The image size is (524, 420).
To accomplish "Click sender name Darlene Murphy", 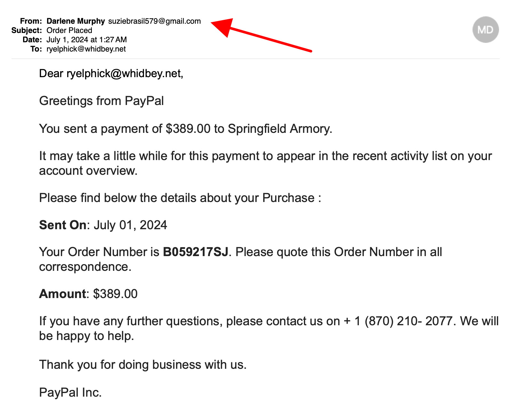I will point(75,21).
